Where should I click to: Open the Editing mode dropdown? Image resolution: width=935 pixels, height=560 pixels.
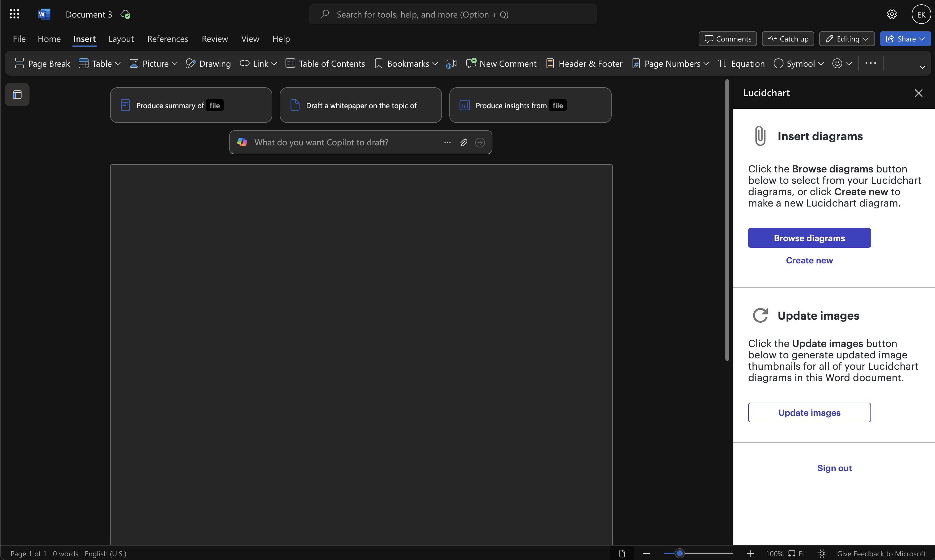(x=847, y=39)
